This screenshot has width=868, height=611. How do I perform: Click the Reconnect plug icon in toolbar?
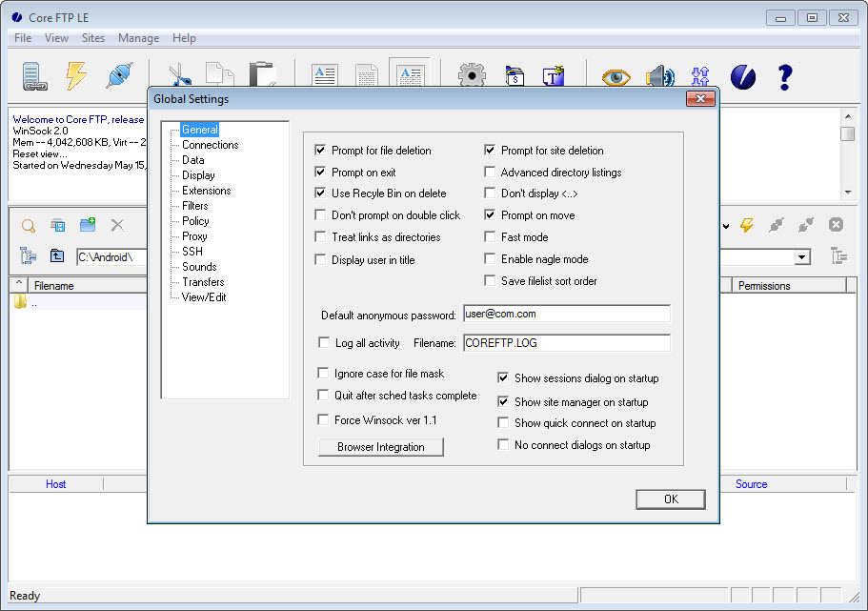119,76
